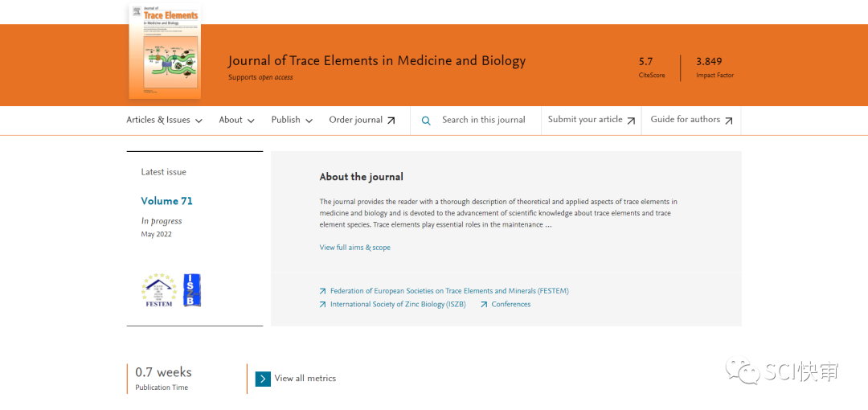Click the Search in this journal field
Screen dimensions: 868x410
click(483, 120)
